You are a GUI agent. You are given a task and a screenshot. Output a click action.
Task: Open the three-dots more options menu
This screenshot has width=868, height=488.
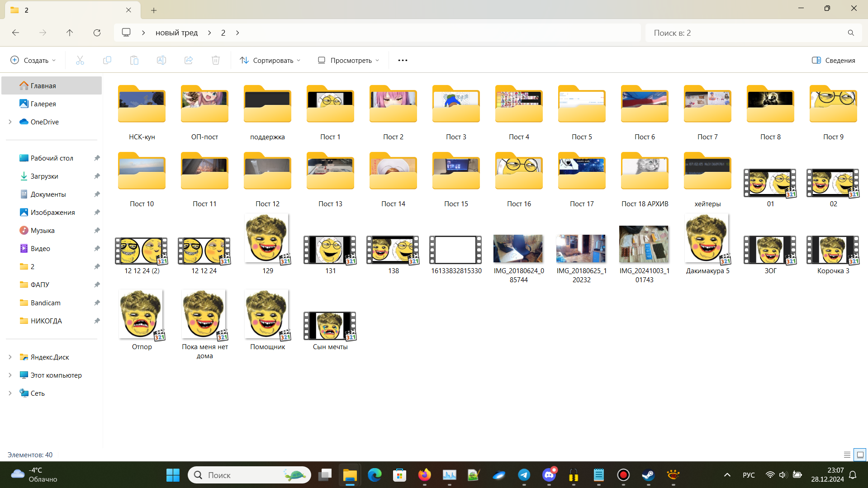pos(403,60)
